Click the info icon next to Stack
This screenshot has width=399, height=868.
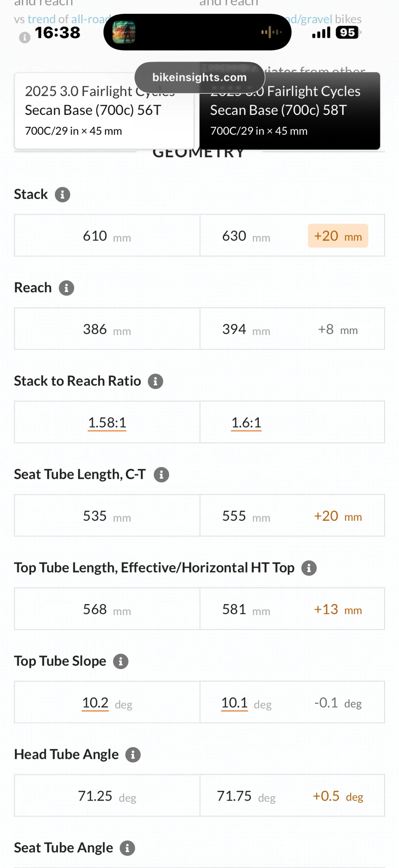coord(63,195)
